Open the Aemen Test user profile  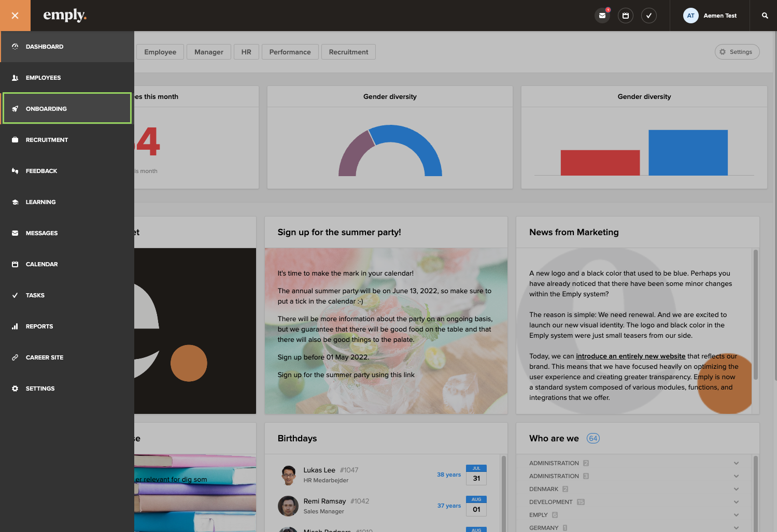click(x=710, y=16)
